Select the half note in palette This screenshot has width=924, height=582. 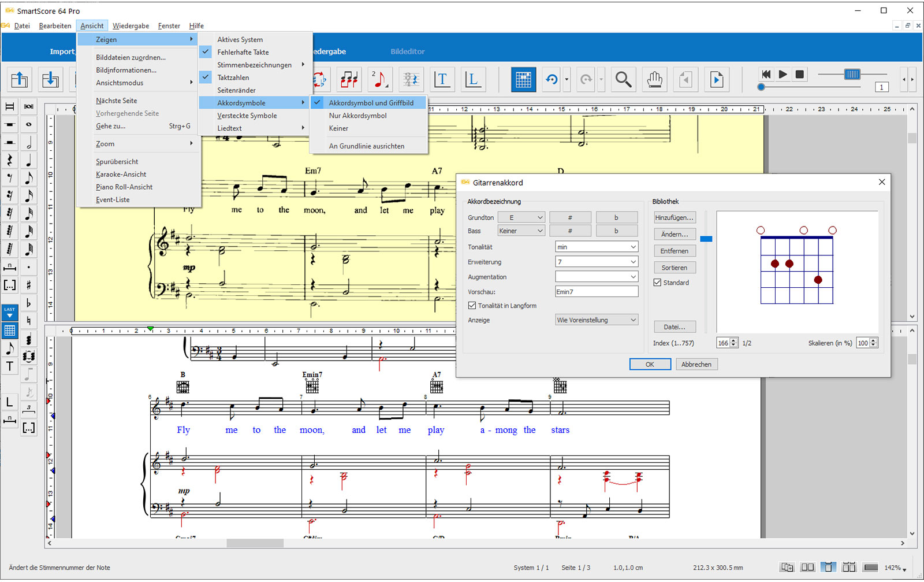[28, 142]
